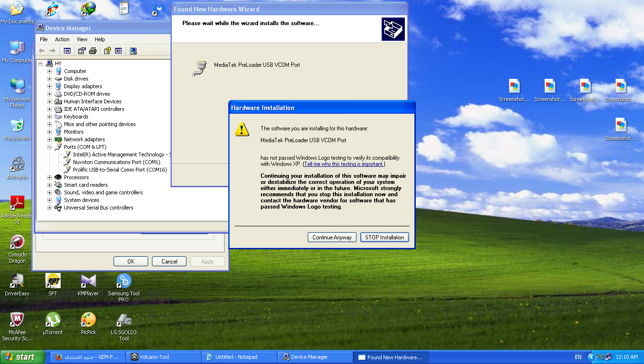Select the LG SGOLD3 Tool desktop shortcut
The image size is (644, 364).
point(124,327)
